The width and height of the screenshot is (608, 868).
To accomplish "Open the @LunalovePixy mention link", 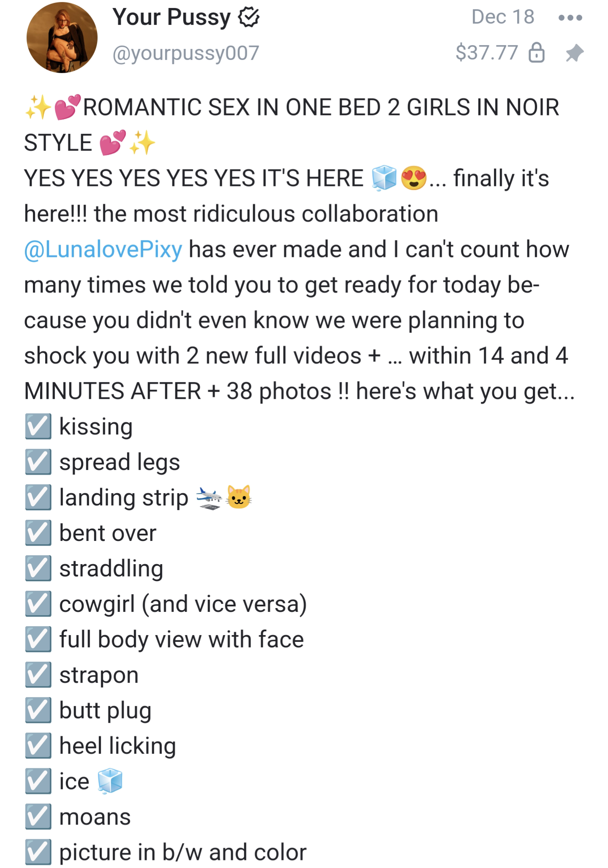I will tap(104, 249).
